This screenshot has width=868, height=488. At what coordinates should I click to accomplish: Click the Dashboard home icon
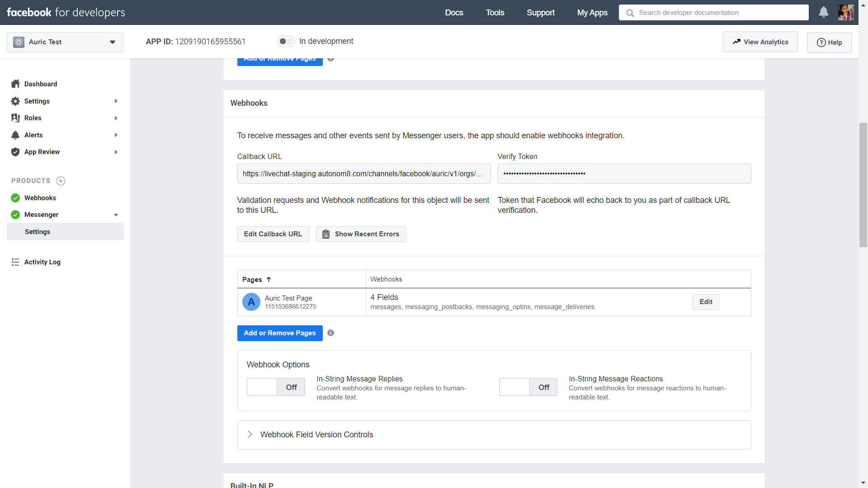pos(15,84)
